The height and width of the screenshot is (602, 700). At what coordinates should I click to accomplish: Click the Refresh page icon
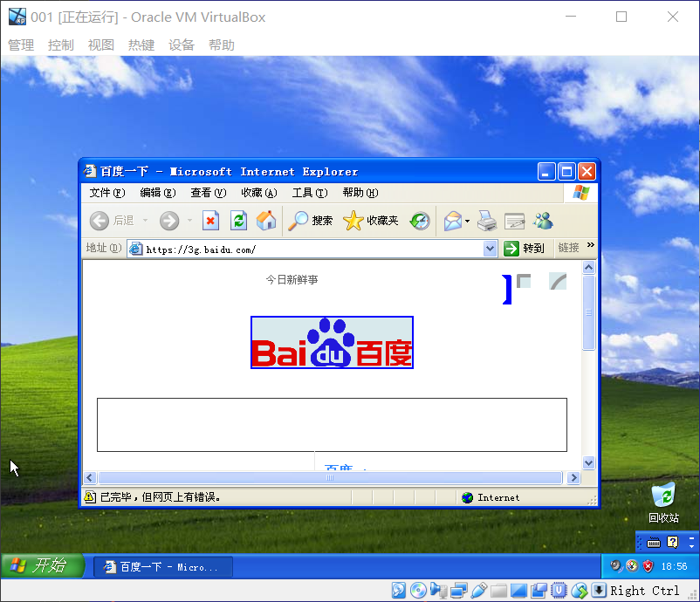238,221
